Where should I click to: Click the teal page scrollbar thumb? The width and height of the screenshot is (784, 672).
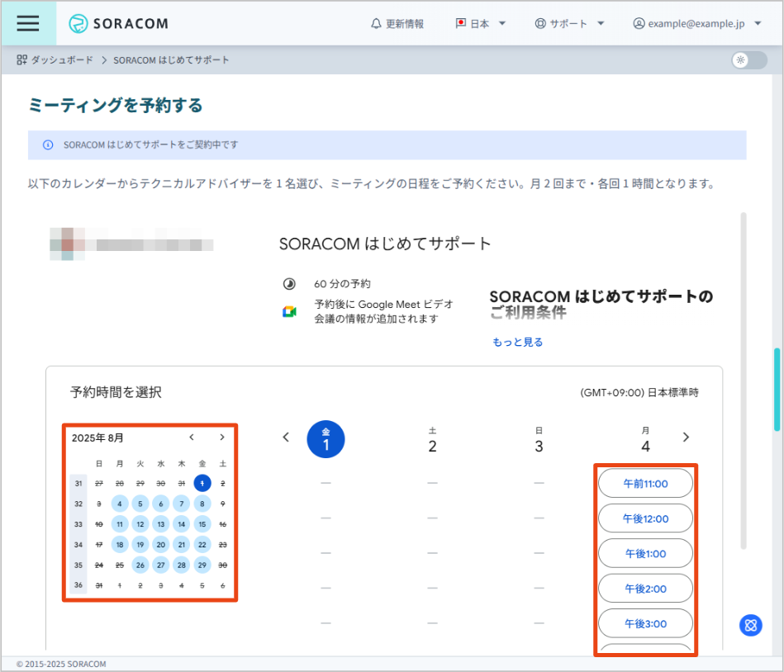(777, 389)
